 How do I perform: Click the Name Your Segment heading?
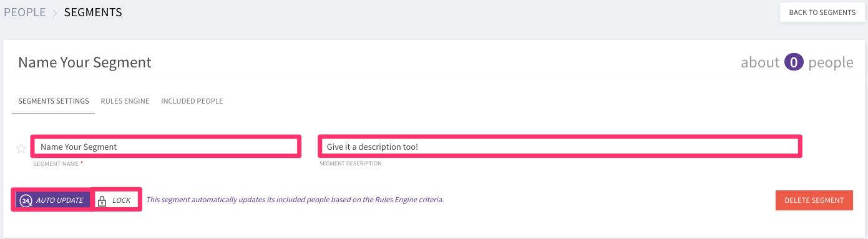(x=85, y=62)
